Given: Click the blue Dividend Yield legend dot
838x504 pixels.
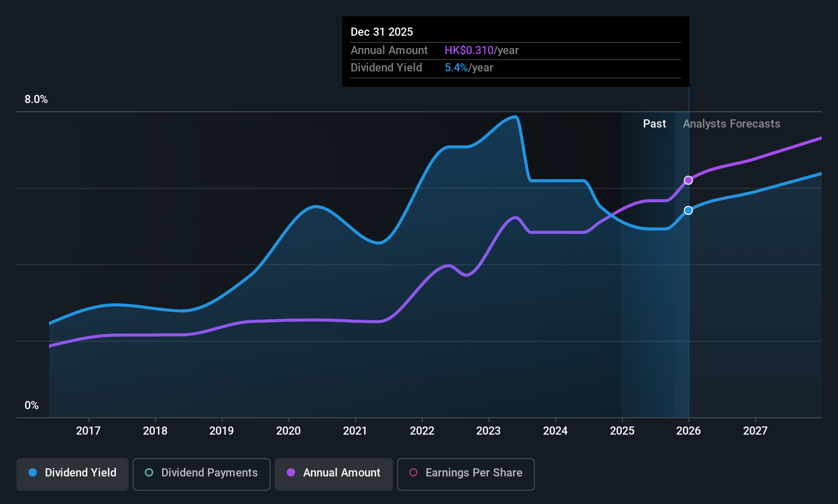Looking at the screenshot, I should (33, 473).
